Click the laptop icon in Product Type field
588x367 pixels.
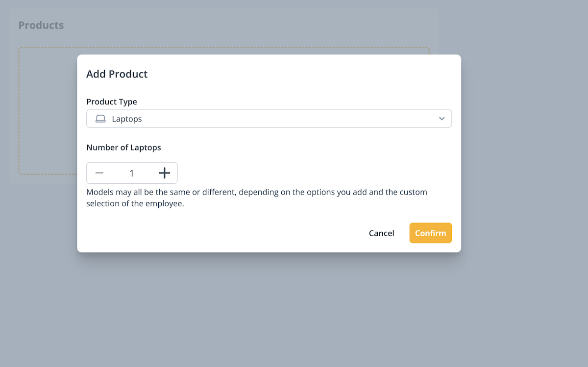click(x=100, y=119)
